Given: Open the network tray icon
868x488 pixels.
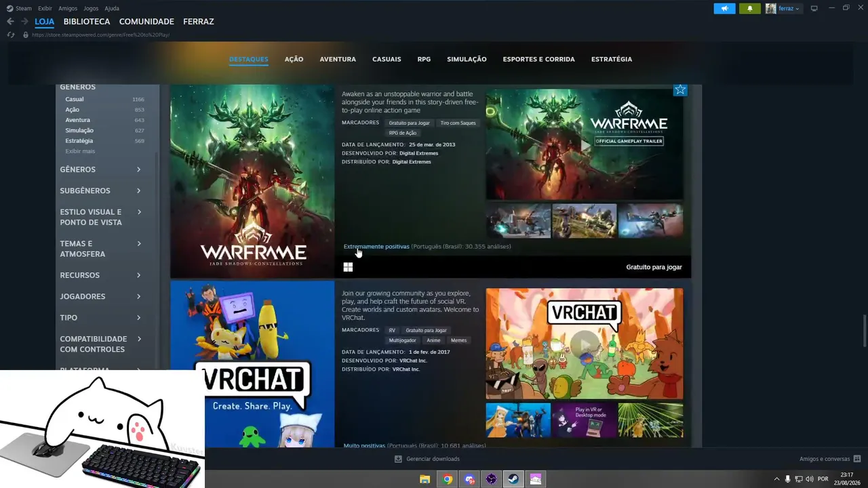Looking at the screenshot, I should [798, 479].
